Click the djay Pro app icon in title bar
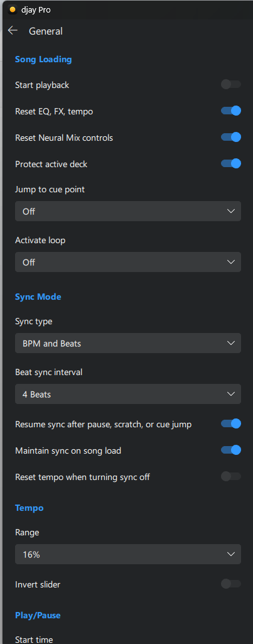 (13, 9)
